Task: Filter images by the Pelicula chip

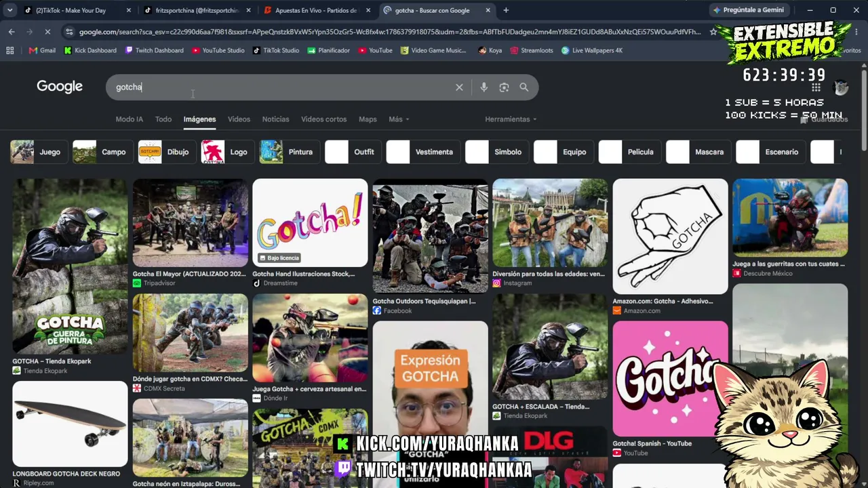Action: (x=629, y=152)
